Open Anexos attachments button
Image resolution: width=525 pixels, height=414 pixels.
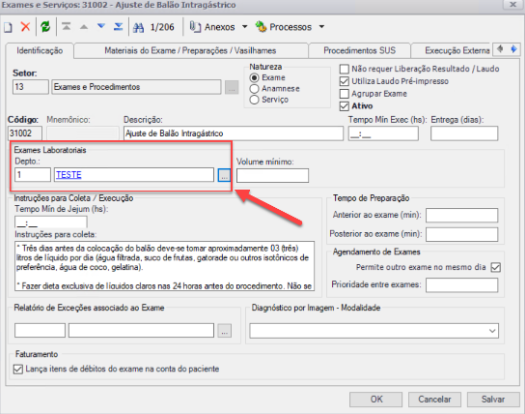pyautogui.click(x=212, y=27)
